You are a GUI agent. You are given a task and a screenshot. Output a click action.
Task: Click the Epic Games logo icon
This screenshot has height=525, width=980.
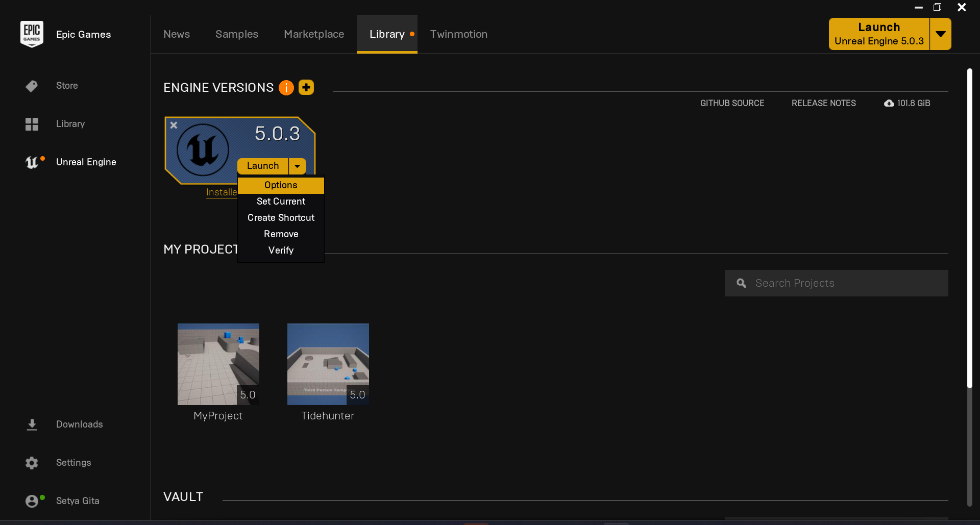32,34
